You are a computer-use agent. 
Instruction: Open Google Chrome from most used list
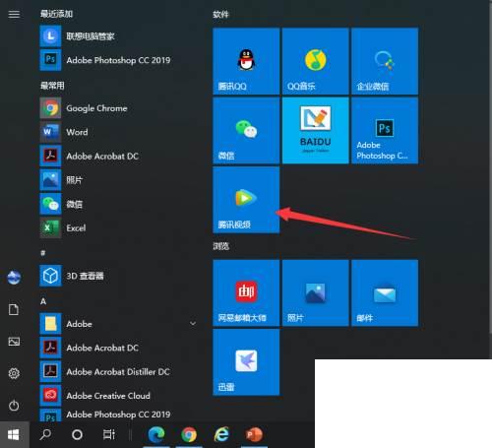119,108
